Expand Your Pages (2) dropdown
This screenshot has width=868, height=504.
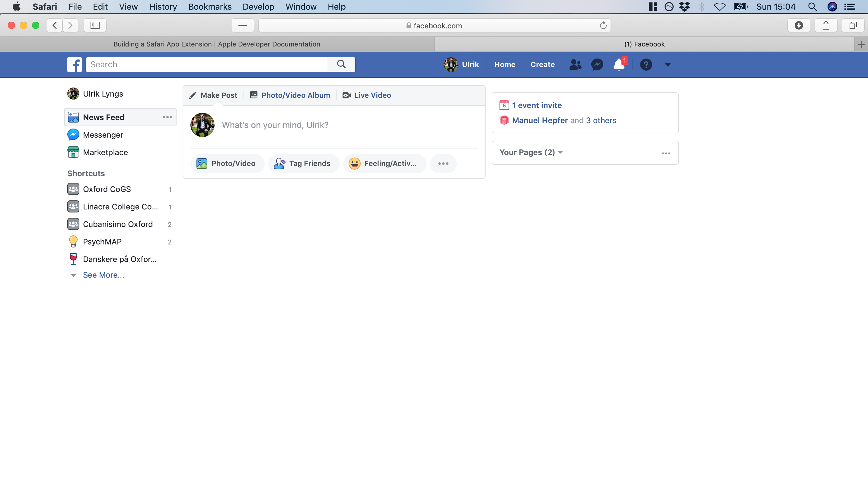pyautogui.click(x=531, y=152)
